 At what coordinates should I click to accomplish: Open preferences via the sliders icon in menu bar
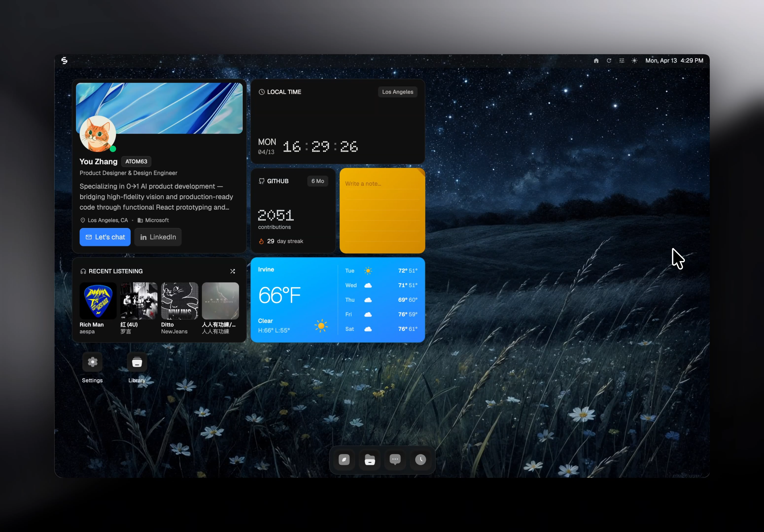[x=622, y=61]
